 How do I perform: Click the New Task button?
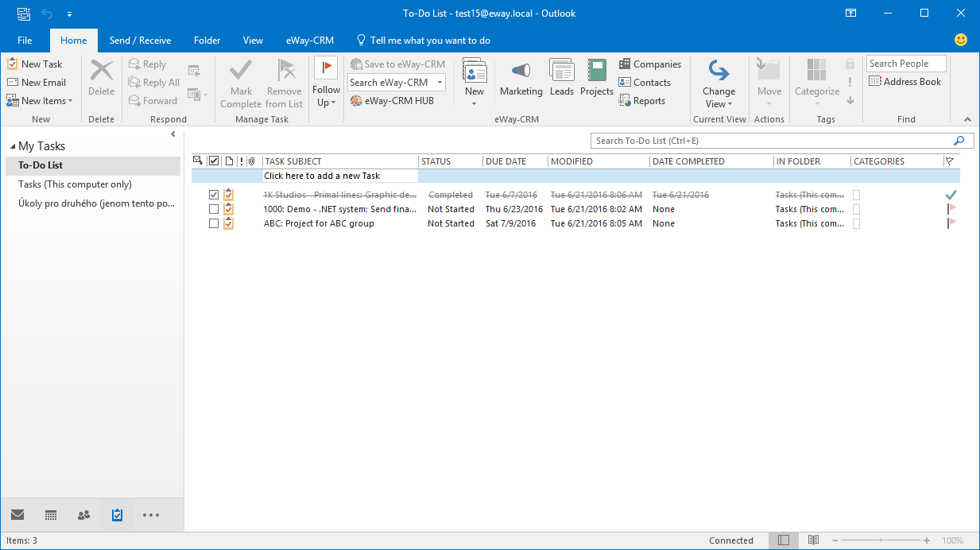[x=34, y=64]
